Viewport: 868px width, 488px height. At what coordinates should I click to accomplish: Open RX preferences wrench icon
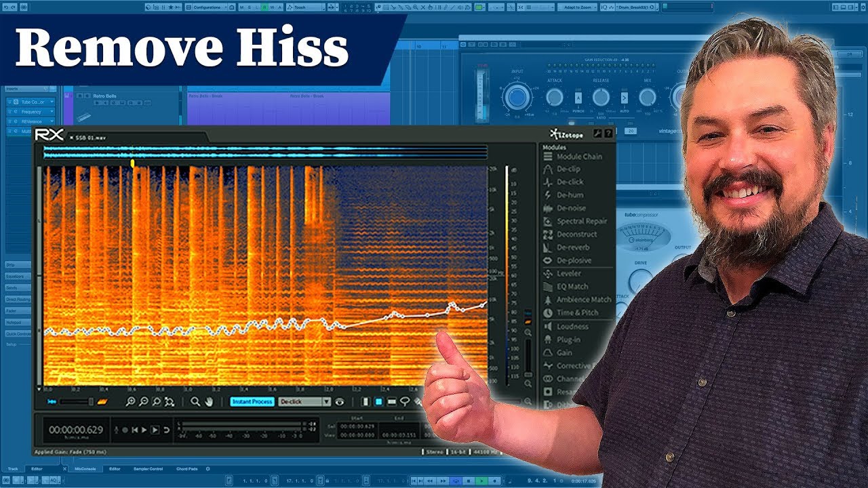tap(598, 134)
